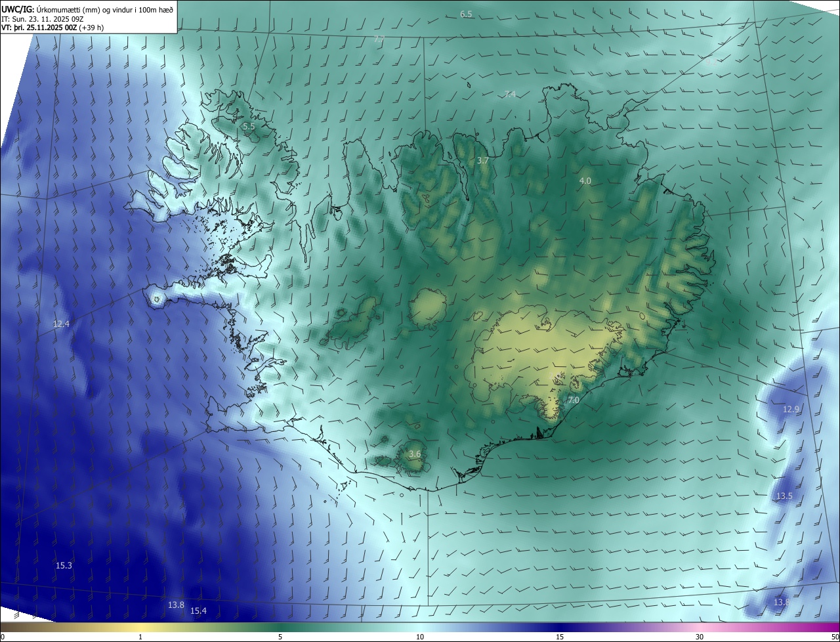
Task: Click the 12.9 value label
Action: pos(791,409)
